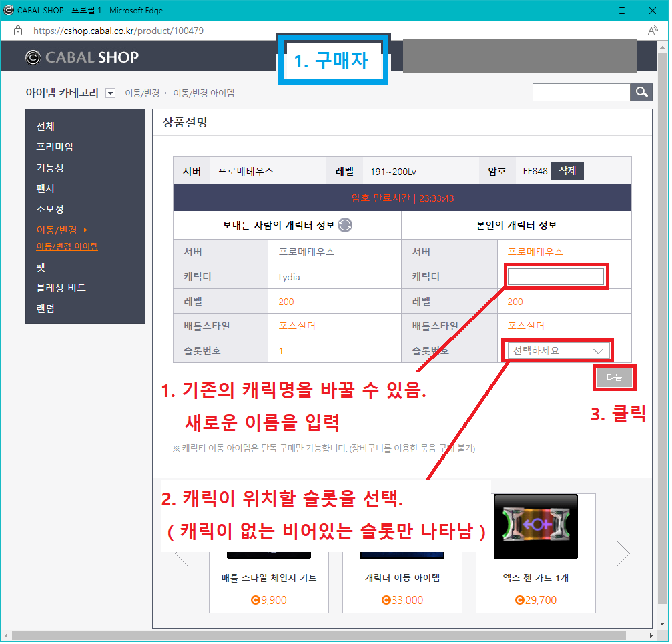Expand the 이동/변경 sidebar category
Viewport: 672px width, 644px height.
point(61,231)
